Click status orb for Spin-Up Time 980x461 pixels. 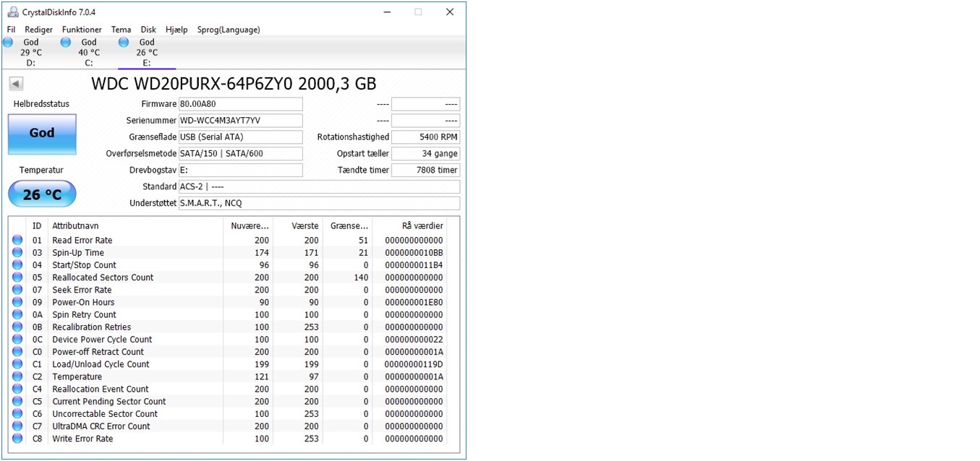(17, 252)
